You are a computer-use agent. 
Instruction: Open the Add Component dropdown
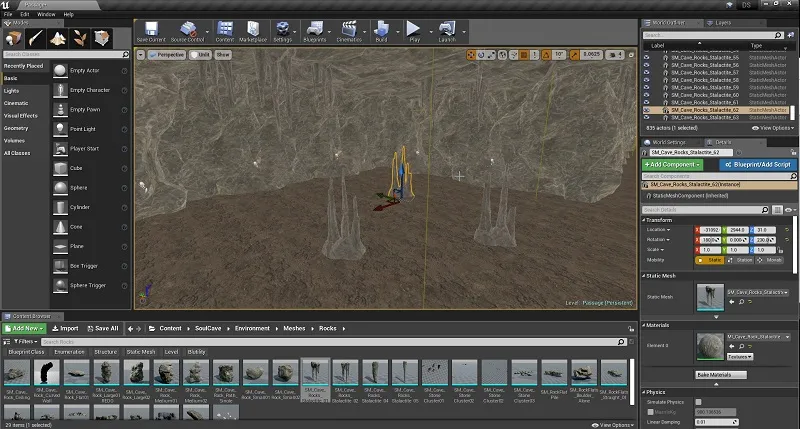672,165
